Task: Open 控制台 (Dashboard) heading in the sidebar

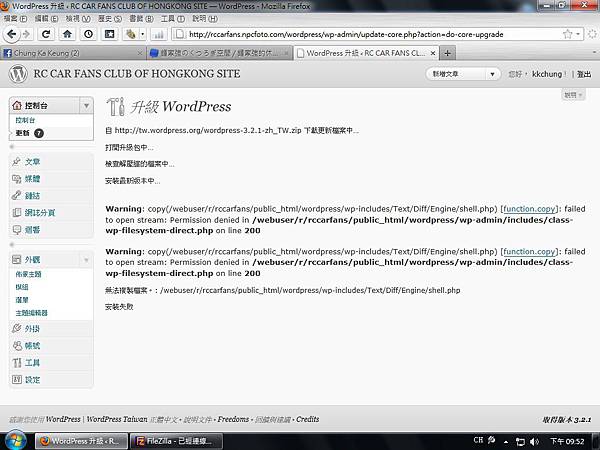Action: pos(36,106)
